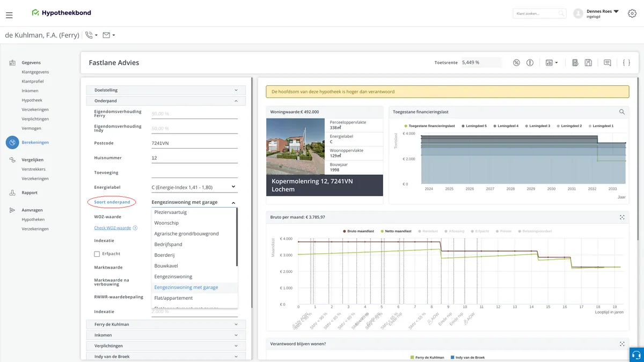Collapse the Onderpand section
This screenshot has height=362, width=644.
tap(166, 101)
